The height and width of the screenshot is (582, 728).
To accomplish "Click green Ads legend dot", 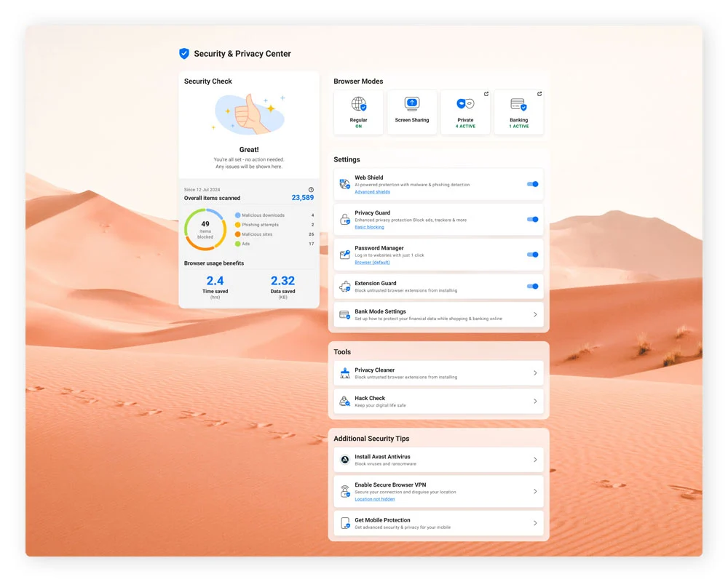I will click(238, 244).
